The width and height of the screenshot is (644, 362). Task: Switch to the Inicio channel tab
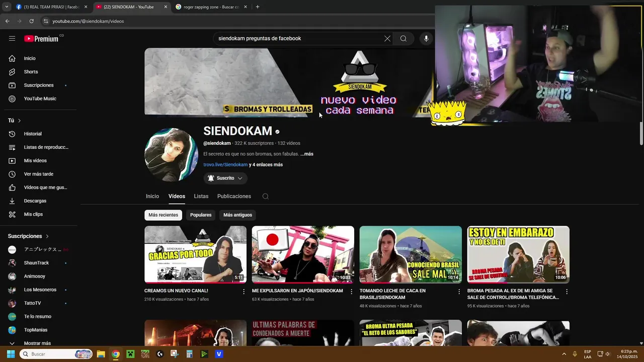coord(152,197)
